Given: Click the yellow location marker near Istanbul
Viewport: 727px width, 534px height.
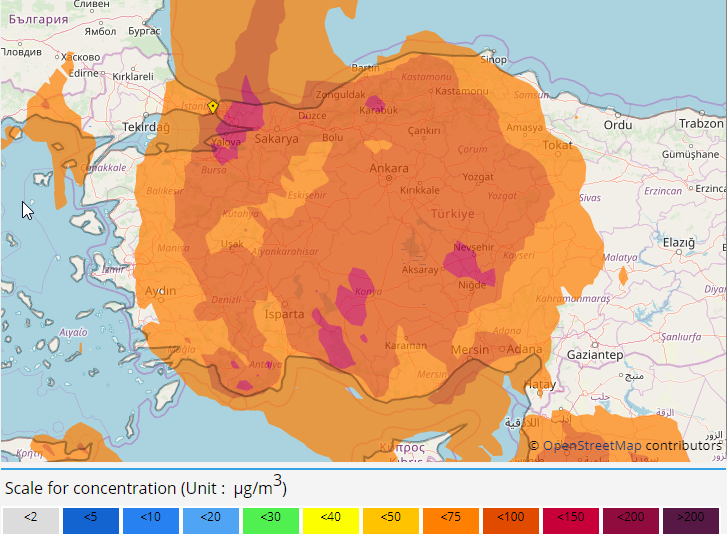Looking at the screenshot, I should click(x=212, y=107).
